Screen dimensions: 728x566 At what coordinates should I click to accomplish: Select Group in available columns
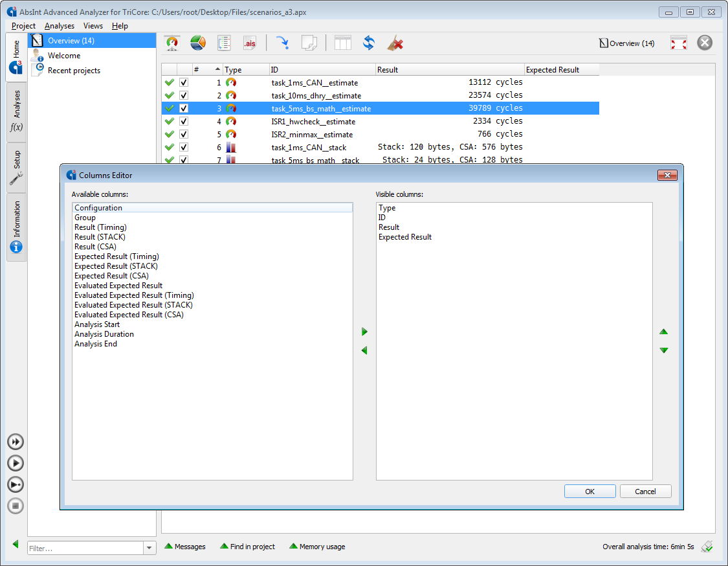point(212,218)
